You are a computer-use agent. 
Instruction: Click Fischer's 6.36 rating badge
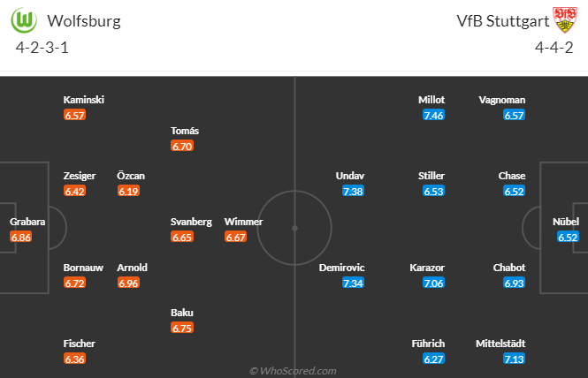75,359
